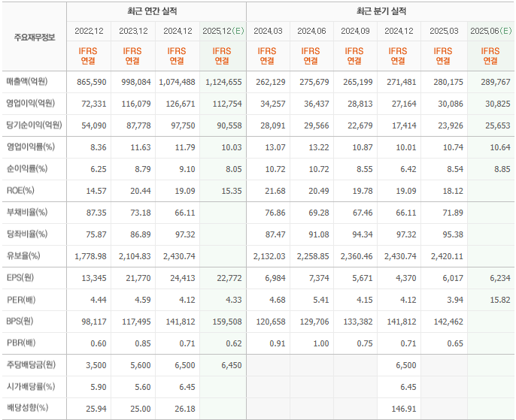Click dividend per share value 3,500
Image resolution: width=516 pixels, height=420 pixels.
[96, 365]
